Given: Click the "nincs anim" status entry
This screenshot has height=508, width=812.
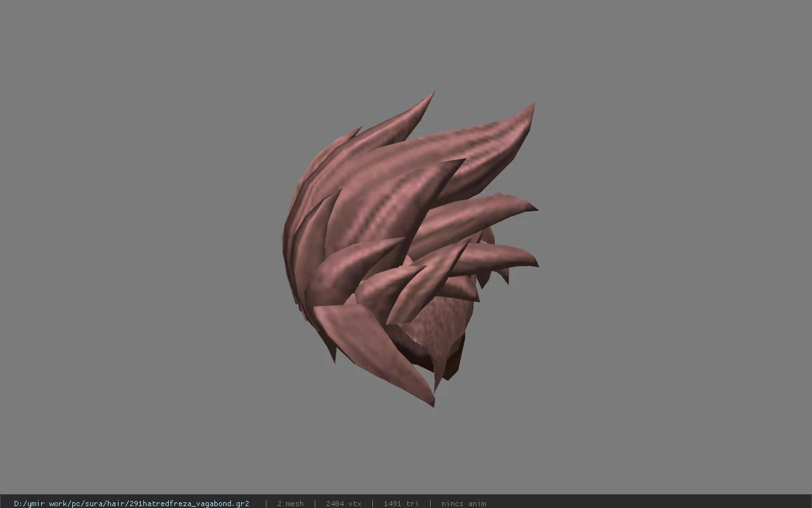Looking at the screenshot, I should point(464,504).
